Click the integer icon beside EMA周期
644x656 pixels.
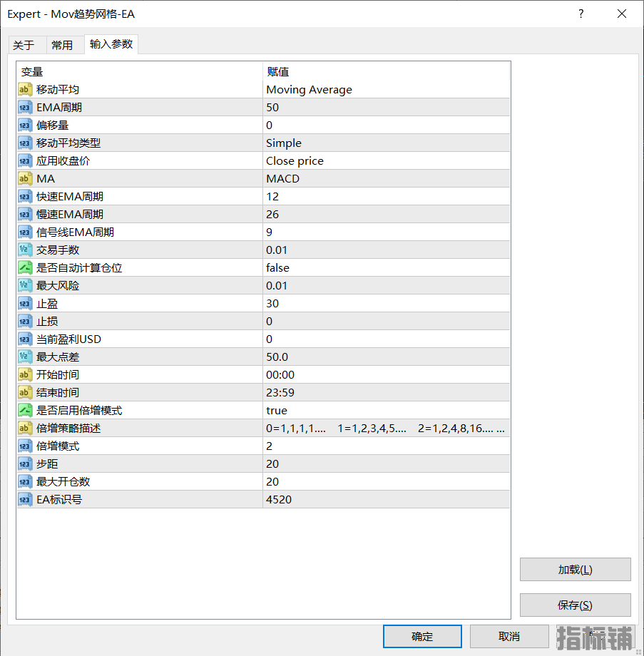click(25, 108)
